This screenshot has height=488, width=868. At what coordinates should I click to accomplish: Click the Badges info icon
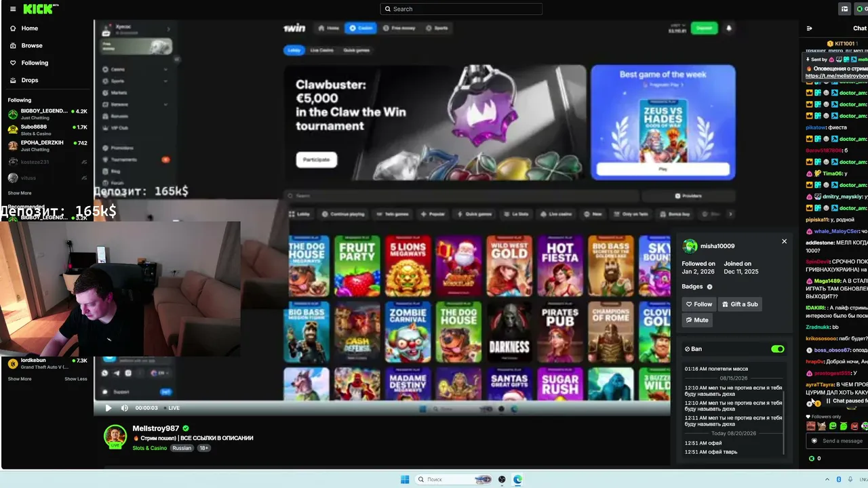(710, 287)
